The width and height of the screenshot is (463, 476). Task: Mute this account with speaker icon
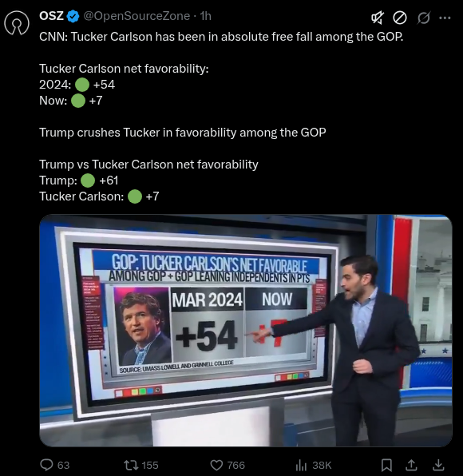coord(378,18)
